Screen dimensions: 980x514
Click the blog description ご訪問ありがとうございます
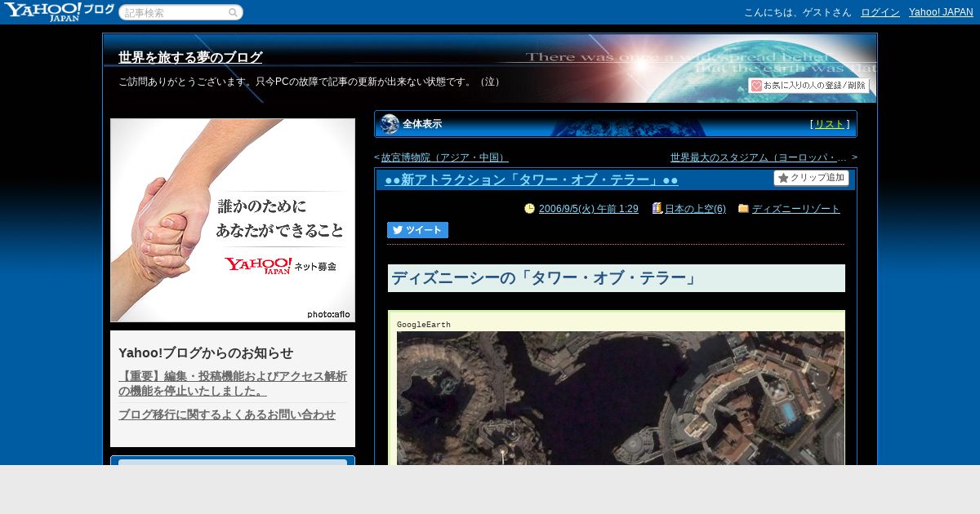coord(311,82)
